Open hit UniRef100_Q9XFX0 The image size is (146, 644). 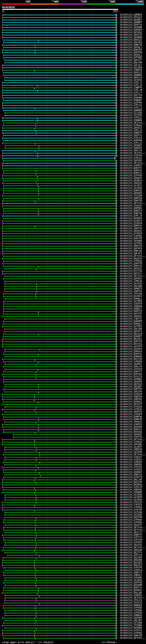pos(131,25)
